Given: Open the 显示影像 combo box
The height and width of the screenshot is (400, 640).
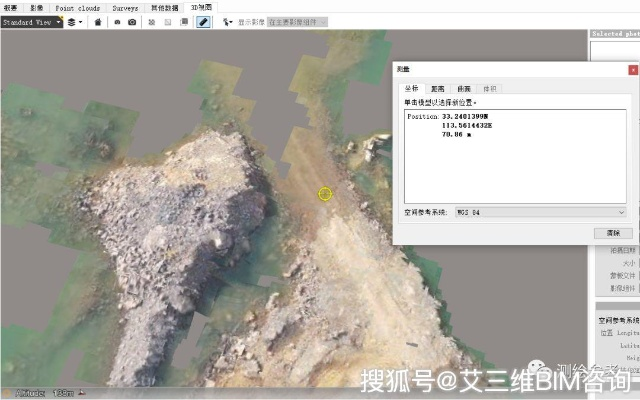Looking at the screenshot, I should pos(297,22).
